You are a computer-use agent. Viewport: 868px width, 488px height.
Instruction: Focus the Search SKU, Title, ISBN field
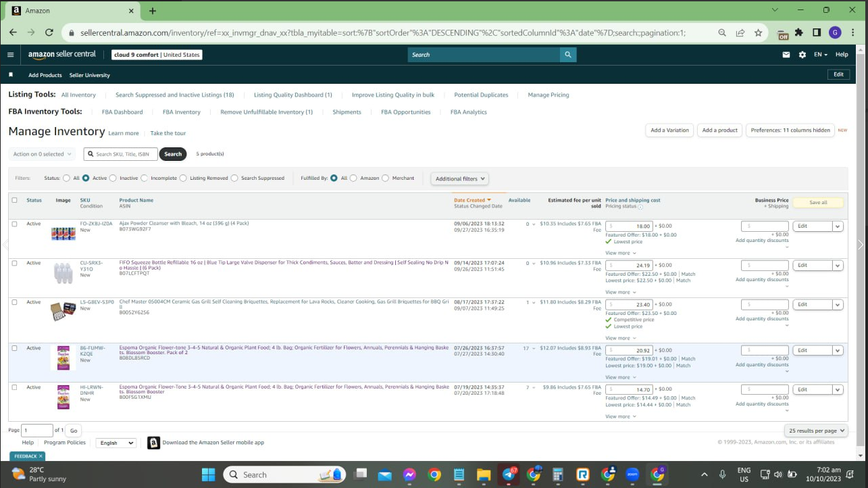(x=120, y=154)
